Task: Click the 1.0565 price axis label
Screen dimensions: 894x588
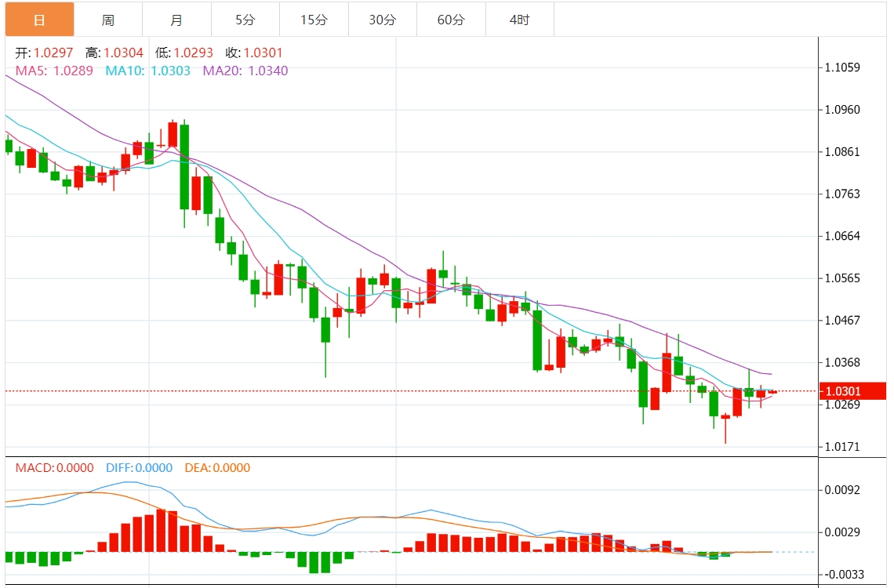Action: click(842, 278)
